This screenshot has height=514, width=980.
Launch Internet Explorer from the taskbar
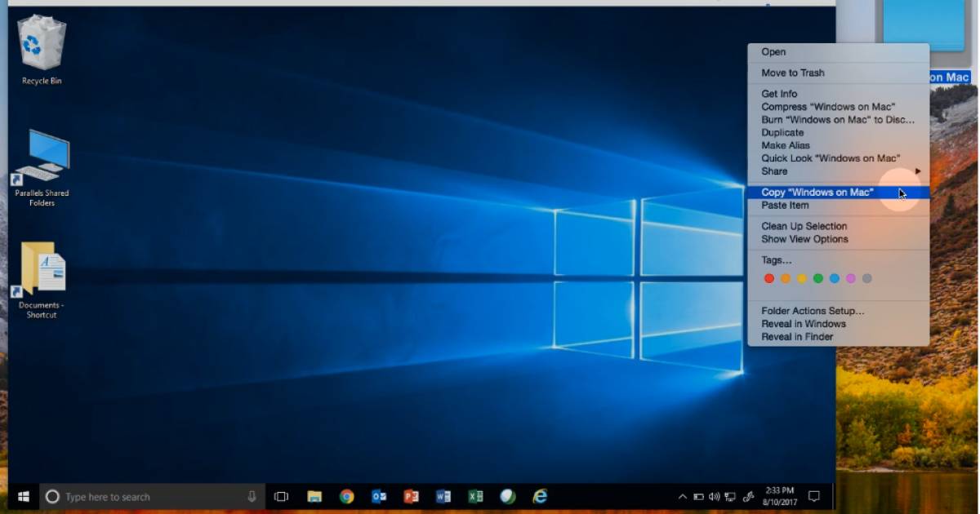540,496
